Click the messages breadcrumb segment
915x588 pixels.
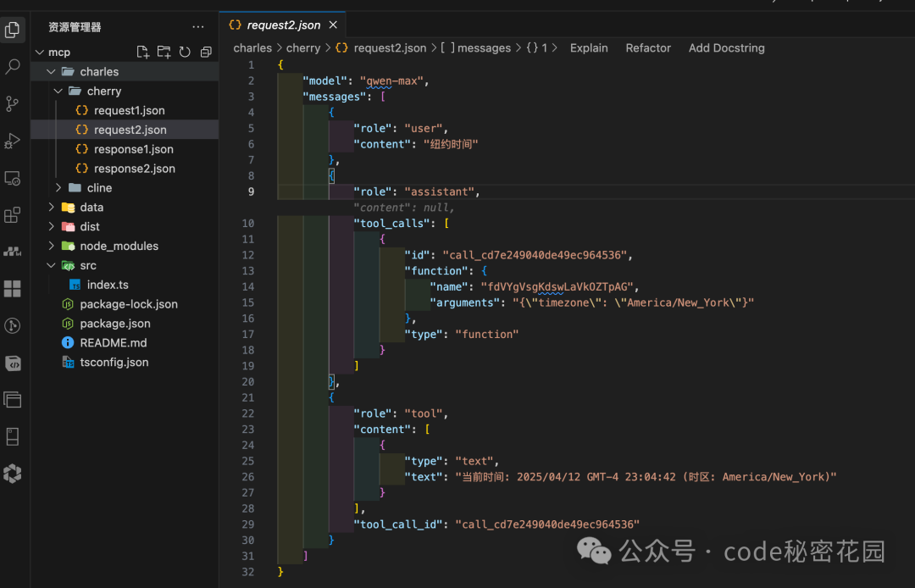pyautogui.click(x=475, y=47)
